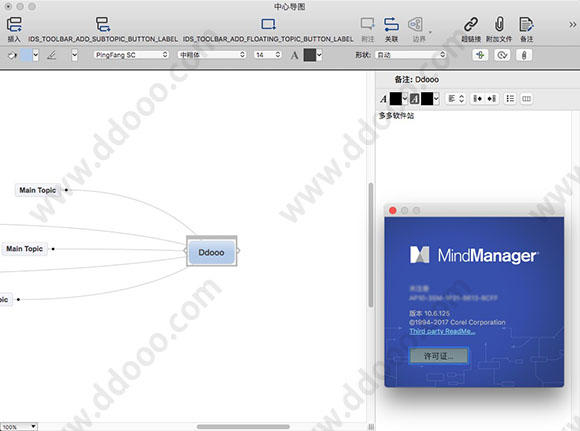580x431 pixels.
Task: Click collapse dot next to top Main Topic
Action: (x=66, y=190)
